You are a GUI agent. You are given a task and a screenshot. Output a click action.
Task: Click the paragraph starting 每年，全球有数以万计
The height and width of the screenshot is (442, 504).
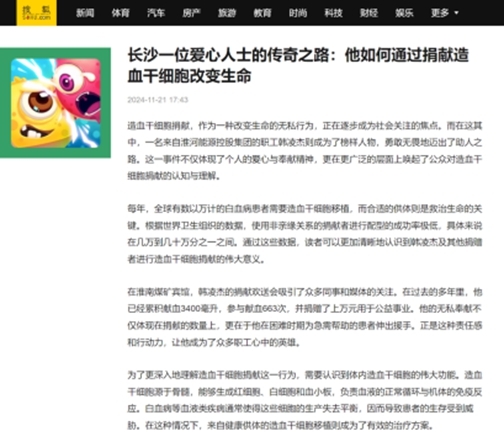[305, 234]
